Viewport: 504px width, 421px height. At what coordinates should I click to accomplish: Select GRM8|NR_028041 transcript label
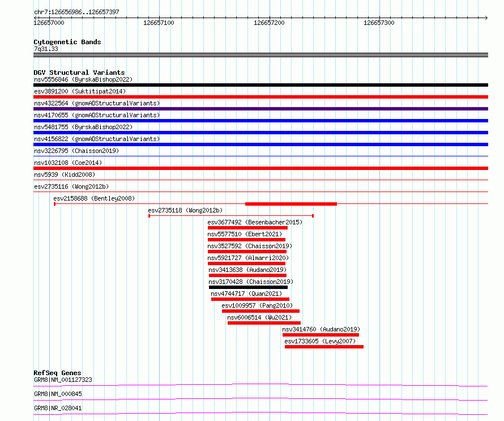[58, 408]
